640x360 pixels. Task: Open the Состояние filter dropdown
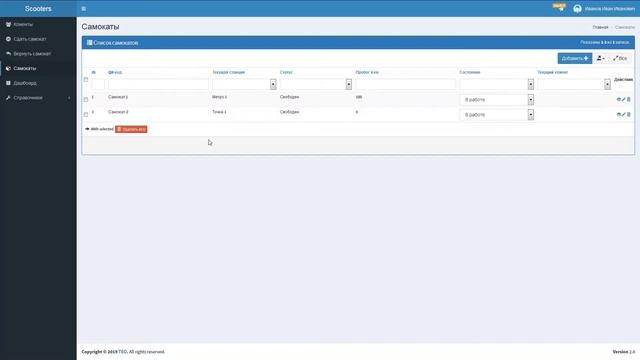(497, 84)
